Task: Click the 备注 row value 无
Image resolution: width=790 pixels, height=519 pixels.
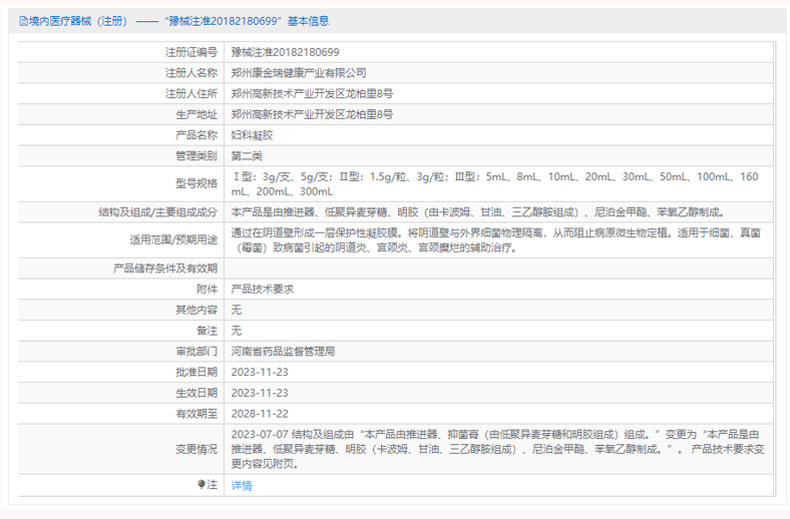Action: [x=237, y=331]
